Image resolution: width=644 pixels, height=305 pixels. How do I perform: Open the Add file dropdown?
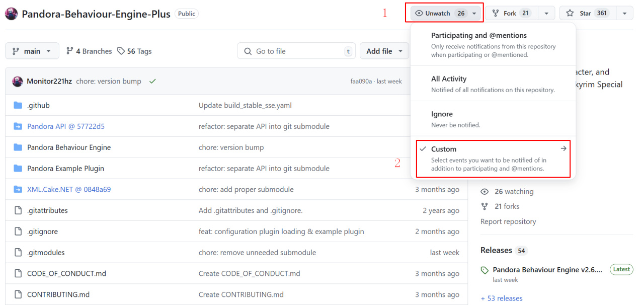[x=384, y=51]
